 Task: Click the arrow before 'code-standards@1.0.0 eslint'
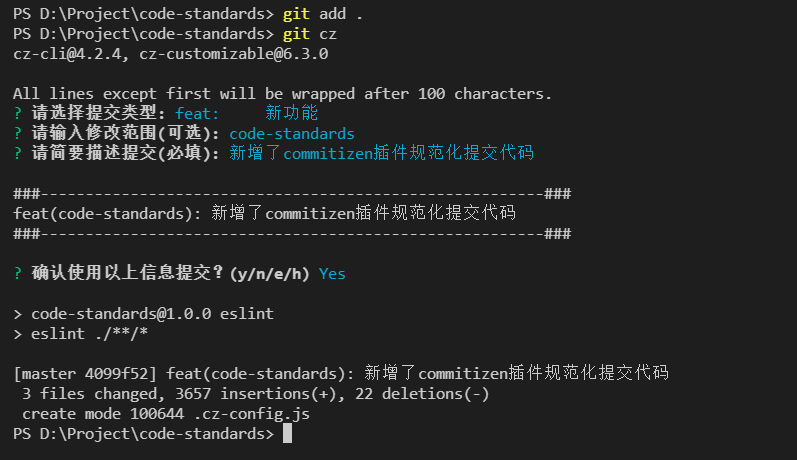pos(18,314)
